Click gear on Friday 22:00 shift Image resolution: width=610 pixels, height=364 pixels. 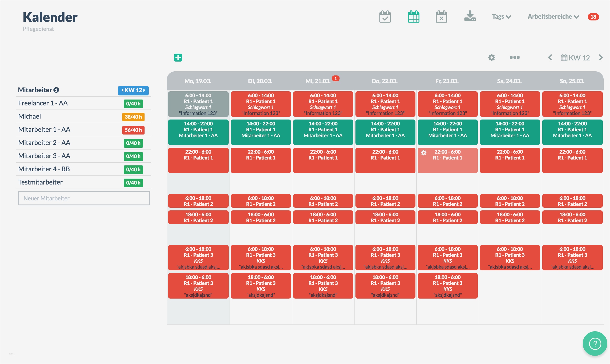(424, 152)
